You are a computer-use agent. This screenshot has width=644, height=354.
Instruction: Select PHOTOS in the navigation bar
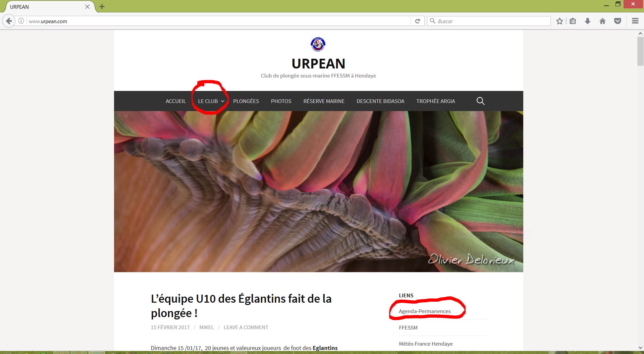[281, 101]
